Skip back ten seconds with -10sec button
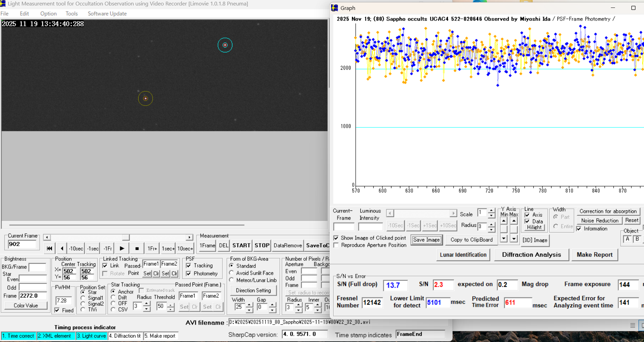 click(x=76, y=248)
